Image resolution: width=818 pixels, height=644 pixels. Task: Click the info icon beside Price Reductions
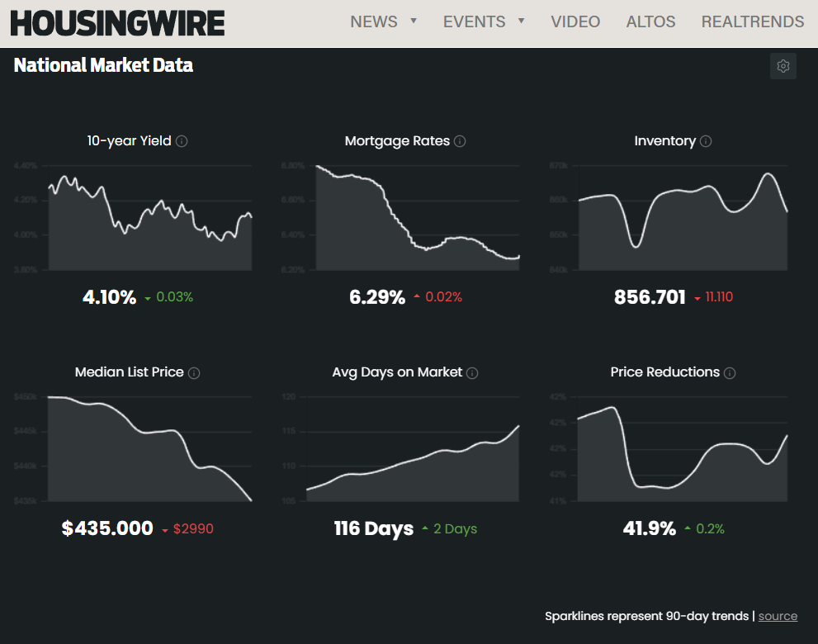coord(730,372)
